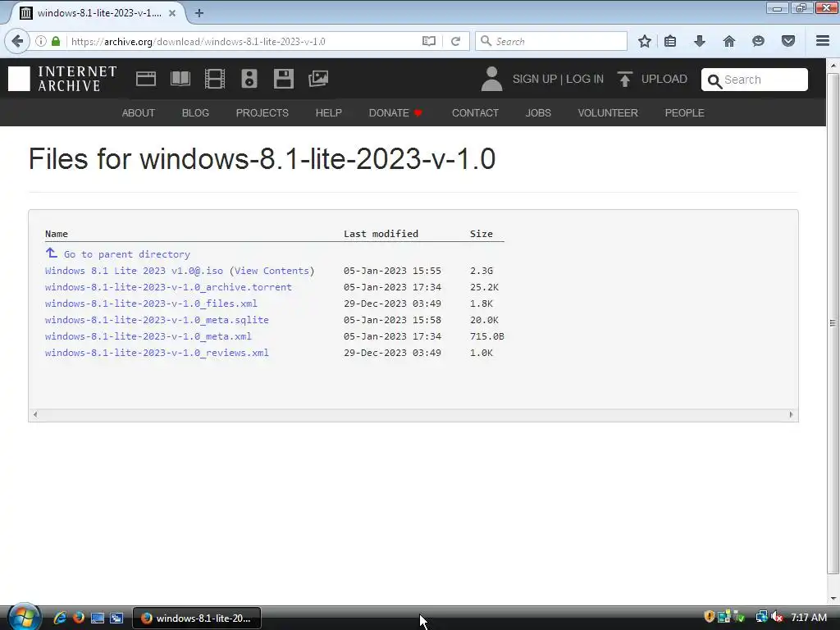
Task: Open the CONTACT menu item
Action: 475,113
